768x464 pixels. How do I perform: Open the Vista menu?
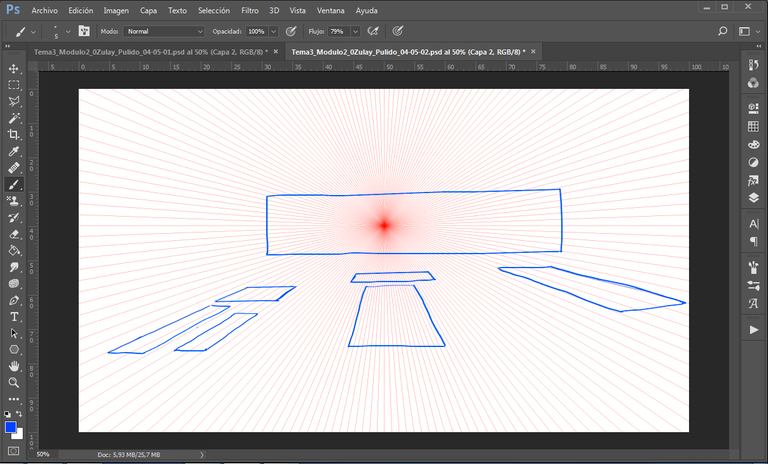[x=297, y=10]
